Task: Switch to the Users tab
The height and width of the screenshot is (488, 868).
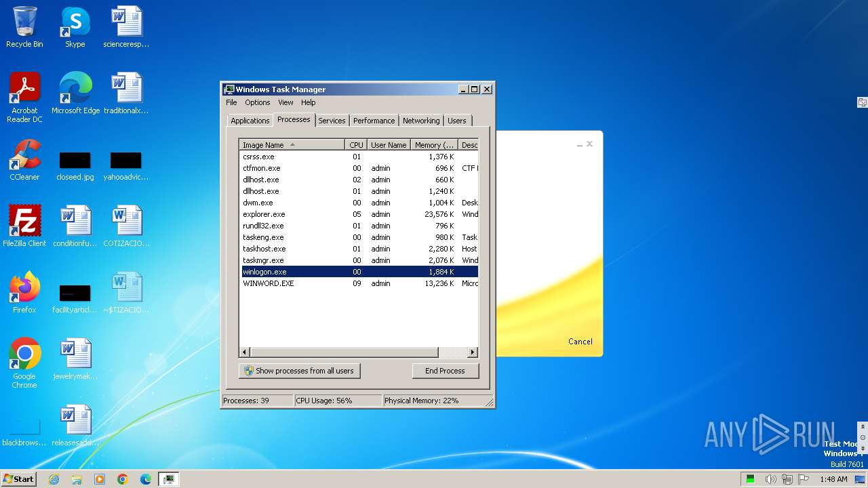Action: point(457,121)
